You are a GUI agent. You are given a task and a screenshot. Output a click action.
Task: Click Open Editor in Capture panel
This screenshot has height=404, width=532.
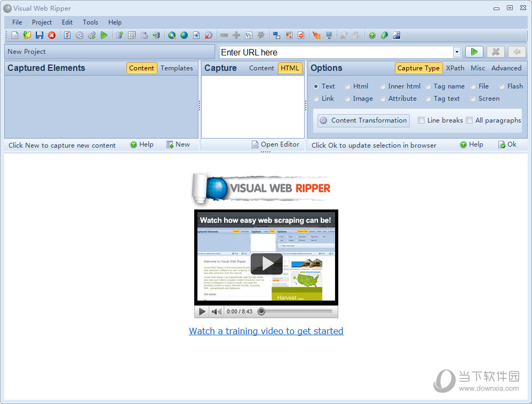[275, 145]
